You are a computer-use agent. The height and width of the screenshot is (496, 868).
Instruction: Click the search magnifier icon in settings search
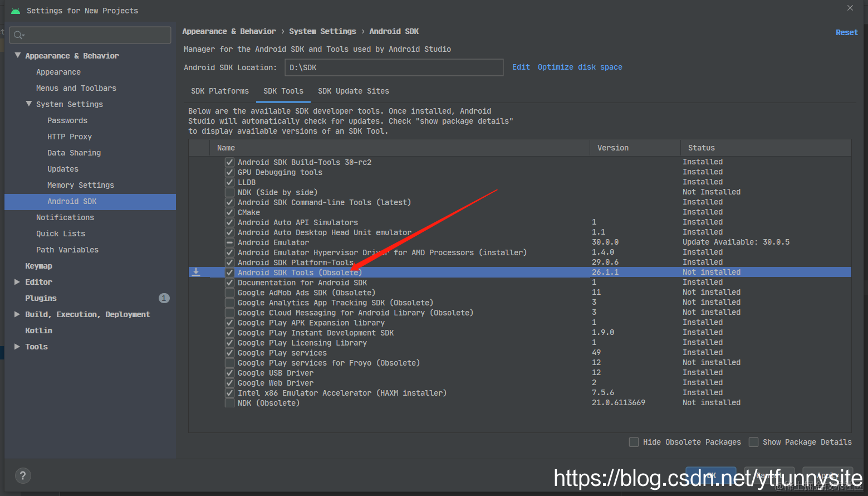[19, 35]
